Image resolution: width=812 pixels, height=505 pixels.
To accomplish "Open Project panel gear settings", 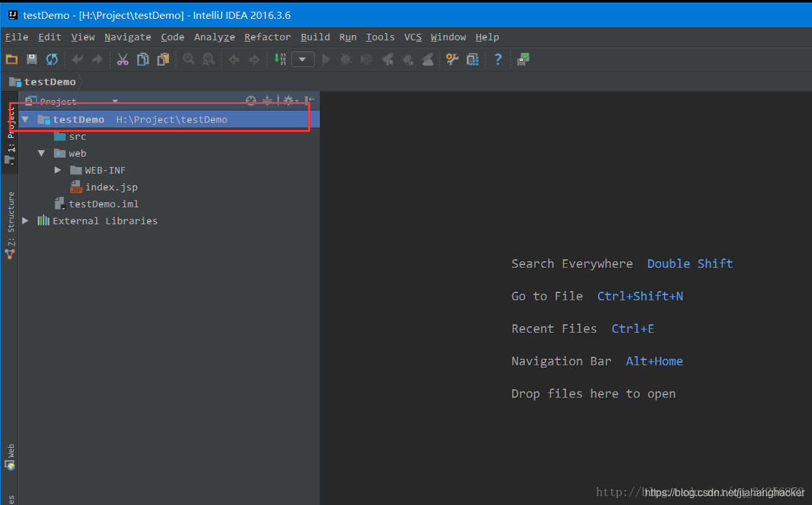I will click(x=290, y=101).
